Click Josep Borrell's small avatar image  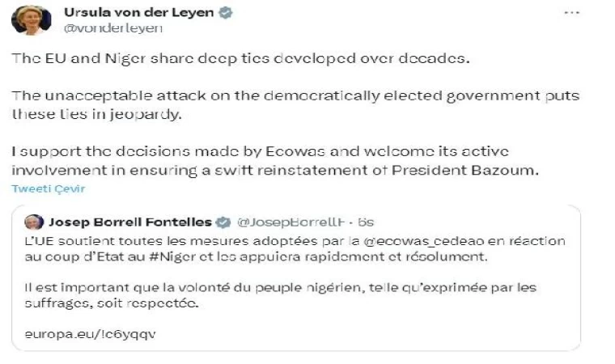pos(35,222)
